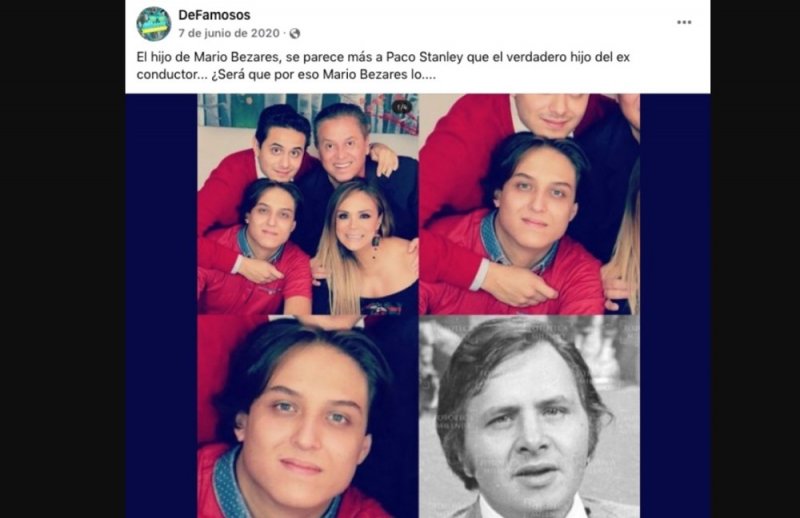Viewport: 800px width, 518px height.
Task: Click the second caption line starting with conductor
Action: point(286,75)
